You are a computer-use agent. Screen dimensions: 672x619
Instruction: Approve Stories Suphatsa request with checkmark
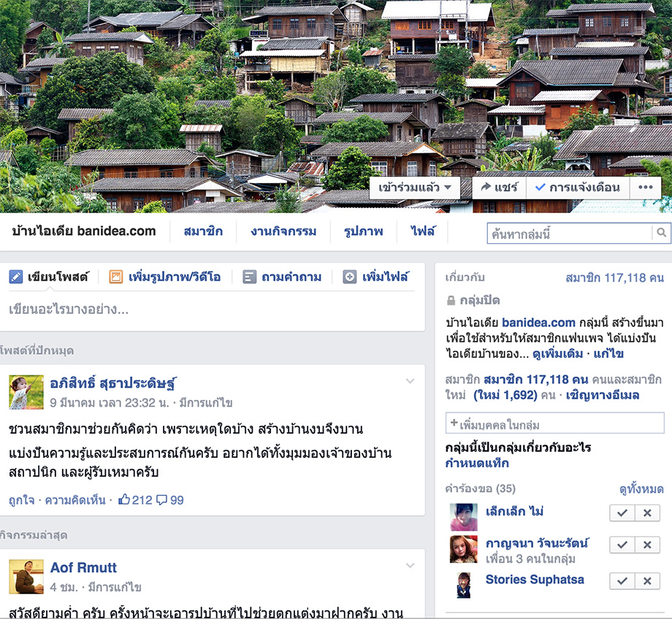coord(622,581)
